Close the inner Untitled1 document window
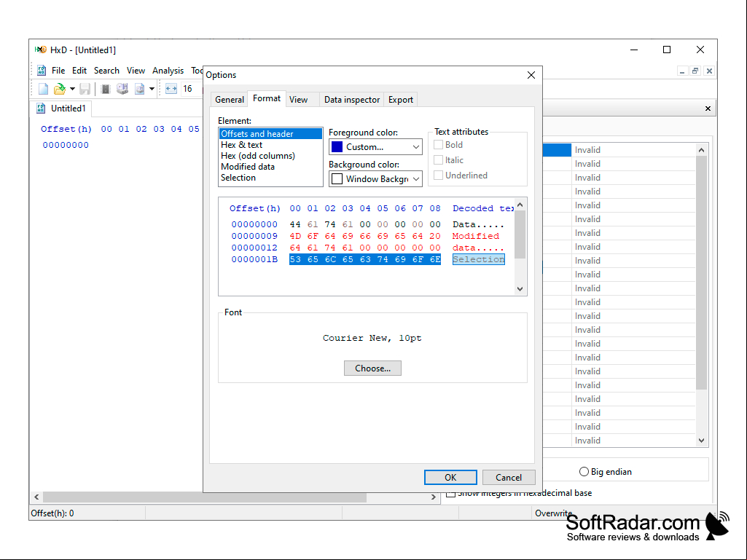 click(x=709, y=71)
